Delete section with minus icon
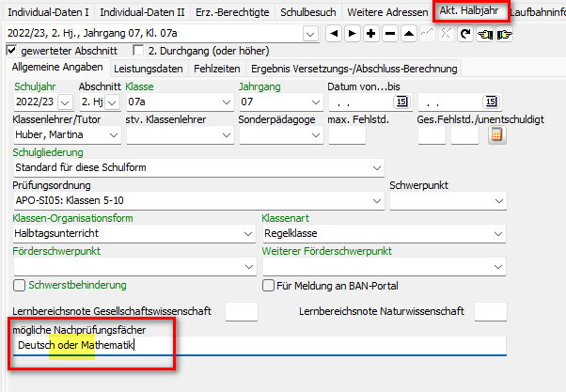Image resolution: width=566 pixels, height=392 pixels. click(390, 34)
